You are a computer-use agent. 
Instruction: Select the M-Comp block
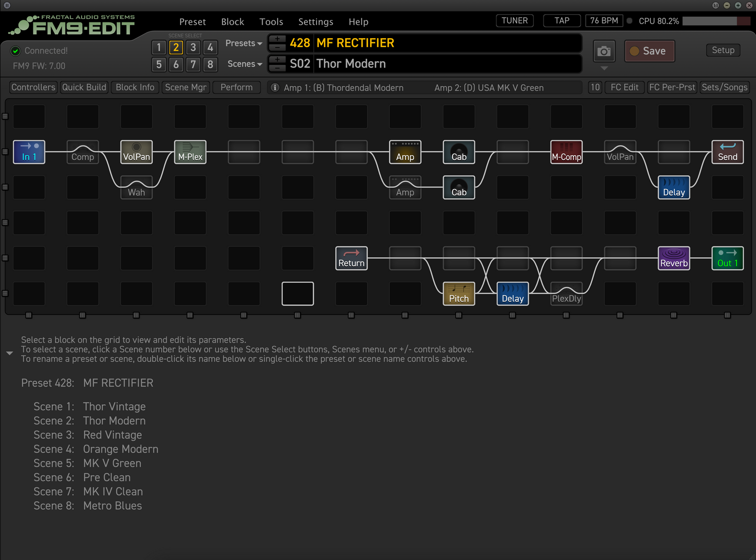pos(567,152)
